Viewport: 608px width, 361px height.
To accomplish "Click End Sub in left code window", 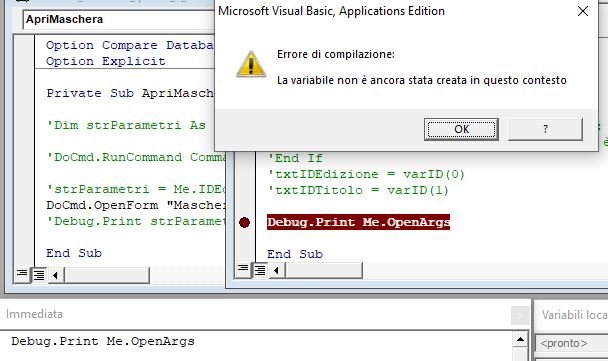I will click(x=74, y=253).
